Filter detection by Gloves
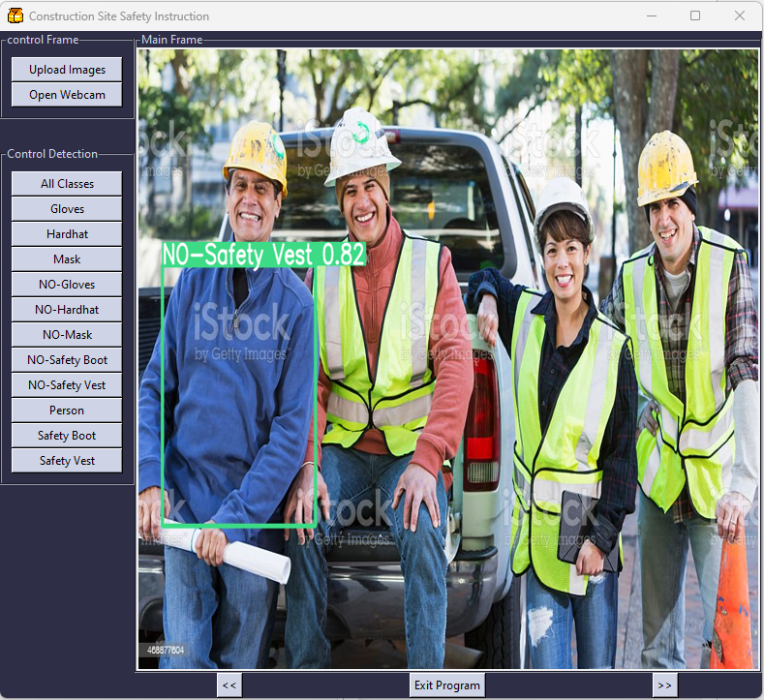This screenshot has height=700, width=764. coord(67,209)
